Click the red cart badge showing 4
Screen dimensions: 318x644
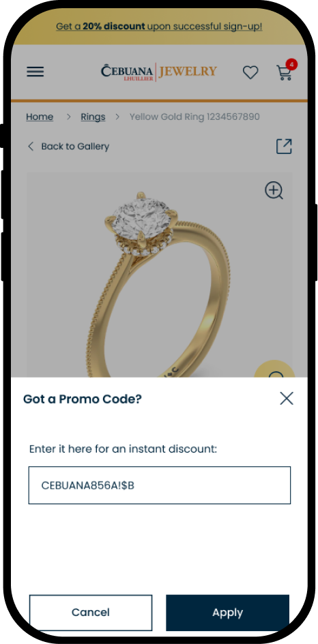(x=291, y=65)
